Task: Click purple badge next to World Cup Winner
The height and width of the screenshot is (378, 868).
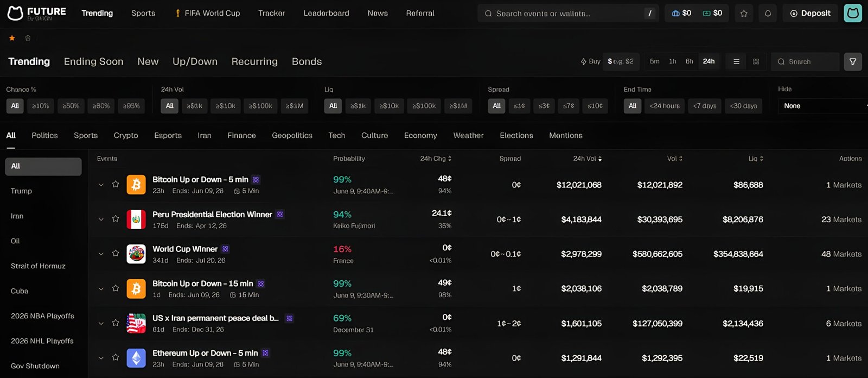Action: pyautogui.click(x=225, y=249)
